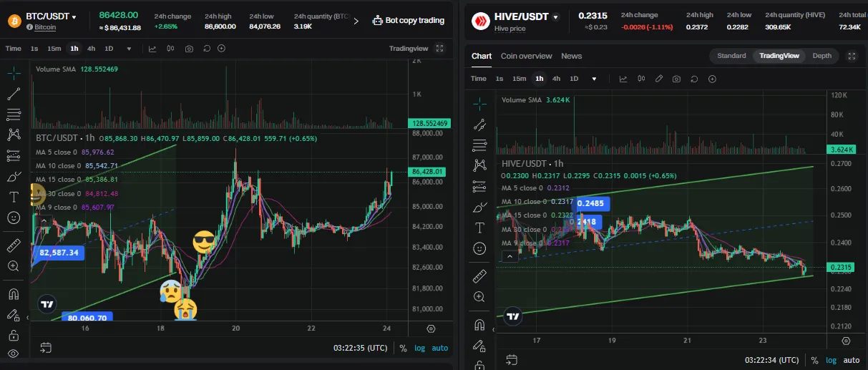Click the fullscreen icon of HIVE chart

tap(852, 56)
